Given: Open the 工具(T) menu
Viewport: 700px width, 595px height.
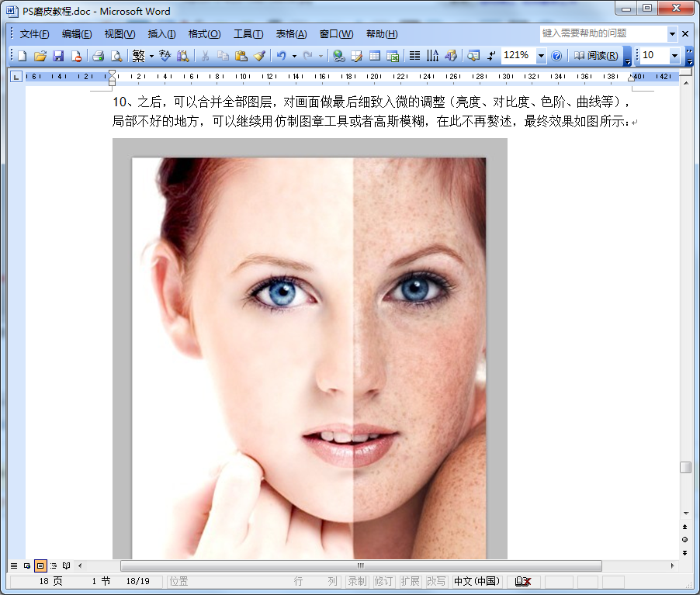Looking at the screenshot, I should coord(248,34).
